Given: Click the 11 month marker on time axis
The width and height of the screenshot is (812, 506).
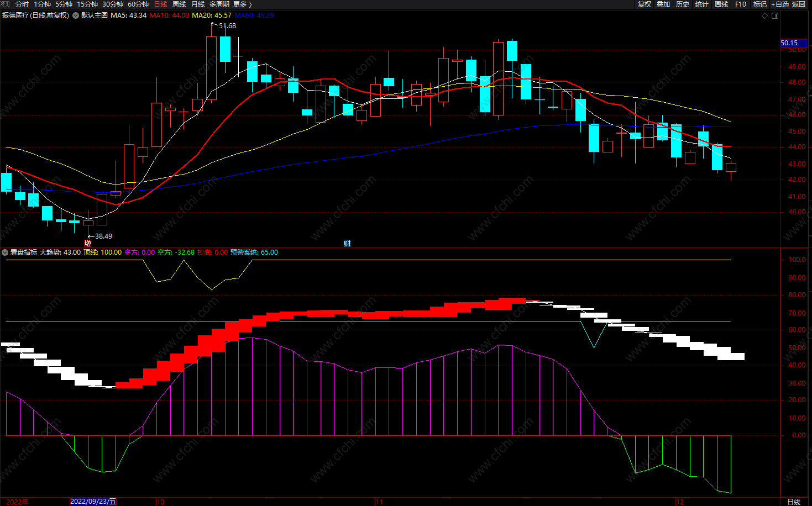Looking at the screenshot, I should tap(379, 502).
